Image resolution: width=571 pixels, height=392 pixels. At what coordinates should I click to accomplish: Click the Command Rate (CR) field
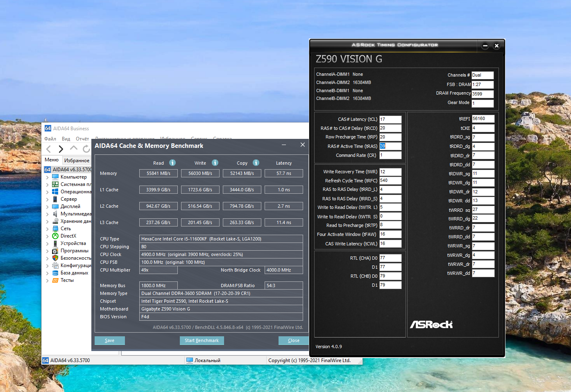click(390, 155)
